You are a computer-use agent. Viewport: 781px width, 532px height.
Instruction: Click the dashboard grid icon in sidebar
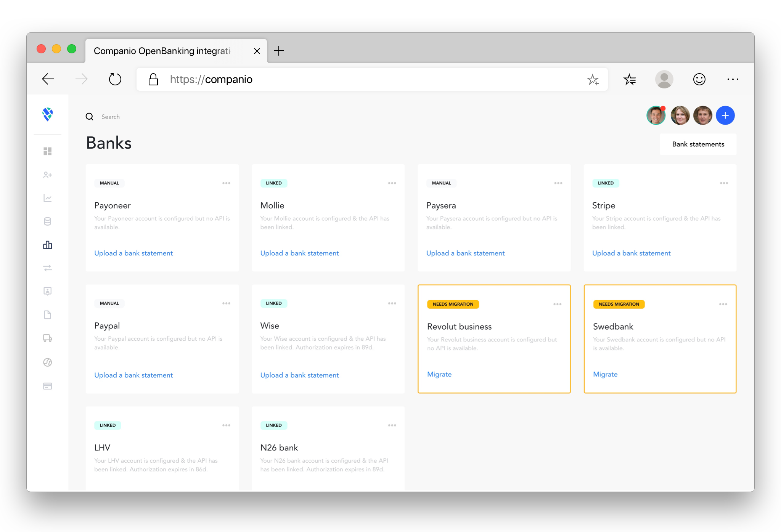coord(47,151)
